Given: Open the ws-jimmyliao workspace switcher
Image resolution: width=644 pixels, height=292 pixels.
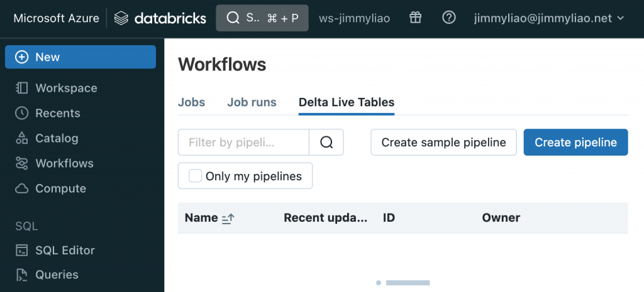Looking at the screenshot, I should pos(355,18).
